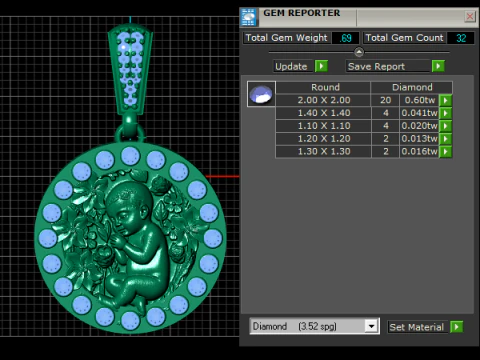The image size is (480, 360).
Task: Click the 0.013tw weight cell
Action: (419, 139)
